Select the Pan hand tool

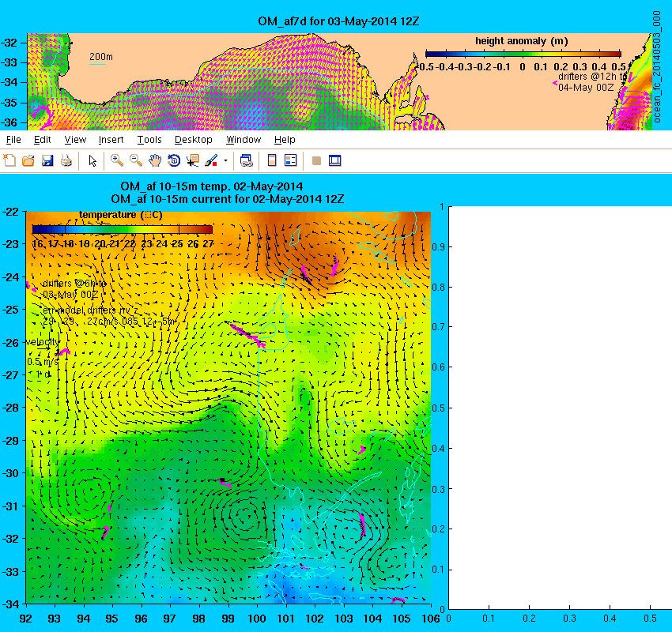[155, 160]
